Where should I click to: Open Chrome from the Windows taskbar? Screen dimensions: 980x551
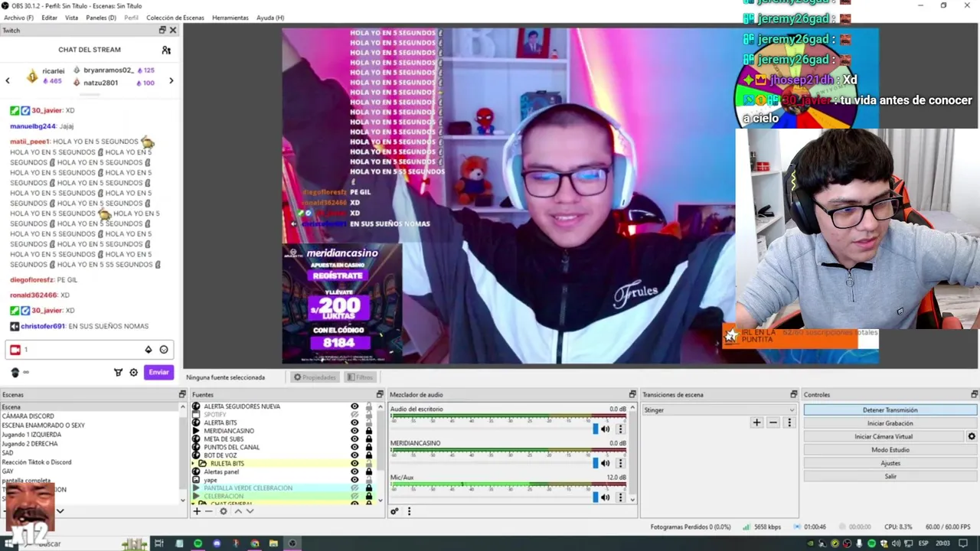point(255,543)
